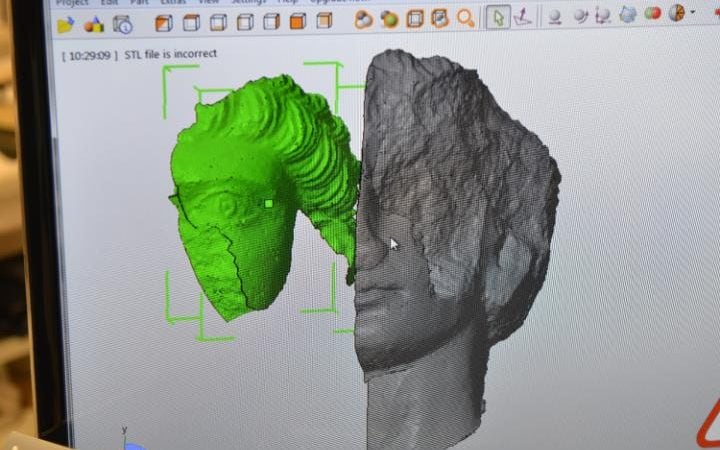Click the open project folder icon
Image resolution: width=720 pixels, height=450 pixels.
(x=66, y=23)
